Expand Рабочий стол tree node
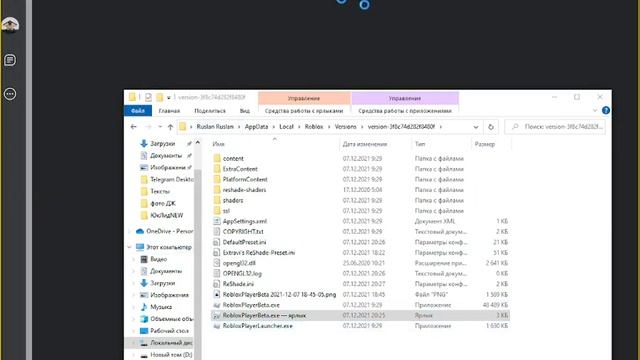Image resolution: width=640 pixels, height=360 pixels. tap(134, 331)
